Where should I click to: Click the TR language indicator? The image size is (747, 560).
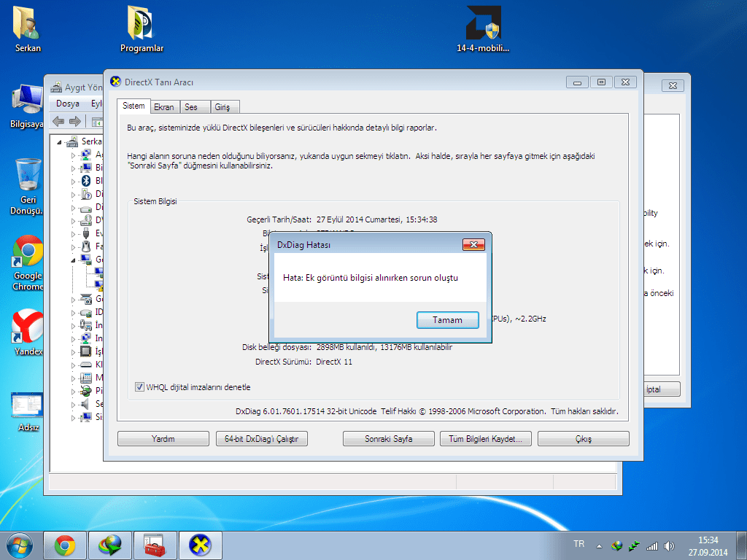click(x=578, y=544)
